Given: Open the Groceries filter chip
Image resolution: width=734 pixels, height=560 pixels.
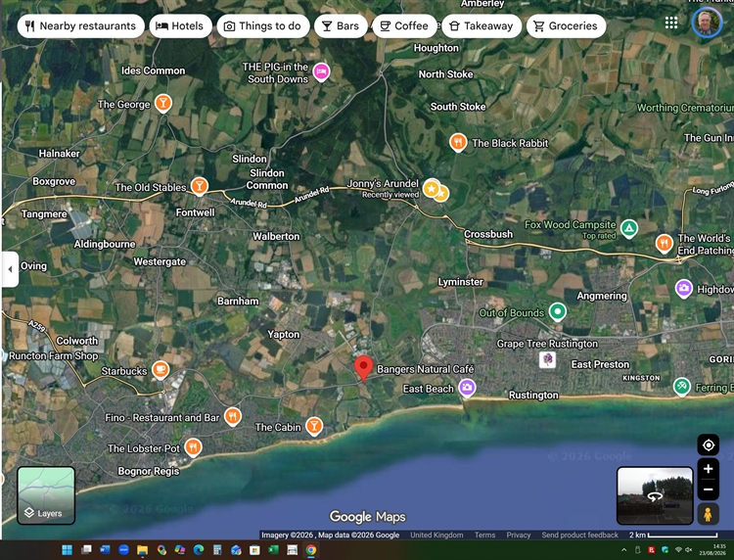Looking at the screenshot, I should click(566, 25).
